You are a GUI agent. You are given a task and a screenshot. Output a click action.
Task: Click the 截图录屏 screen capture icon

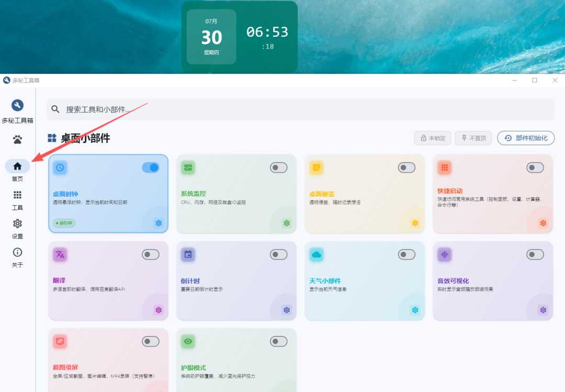coord(60,341)
